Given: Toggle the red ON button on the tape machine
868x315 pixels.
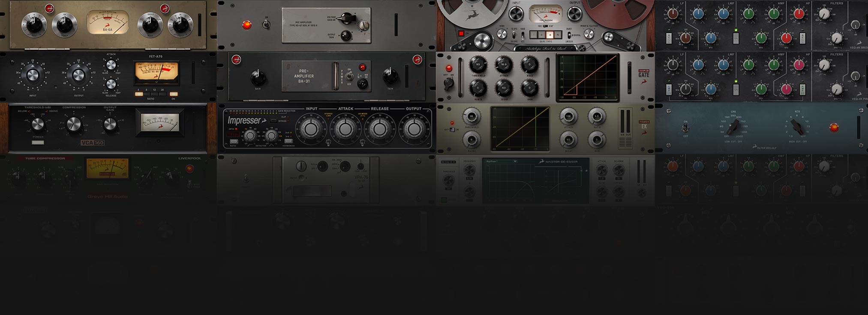Looking at the screenshot, I should [x=461, y=33].
